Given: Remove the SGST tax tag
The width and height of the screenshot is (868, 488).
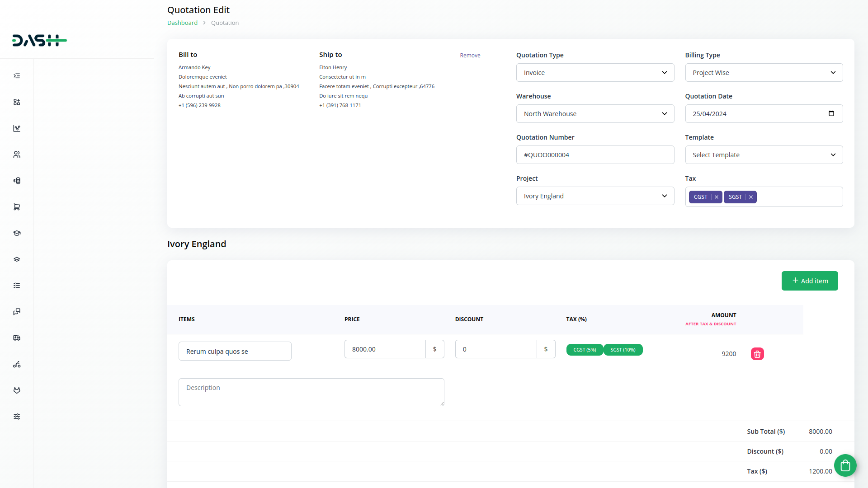Looking at the screenshot, I should (x=751, y=197).
